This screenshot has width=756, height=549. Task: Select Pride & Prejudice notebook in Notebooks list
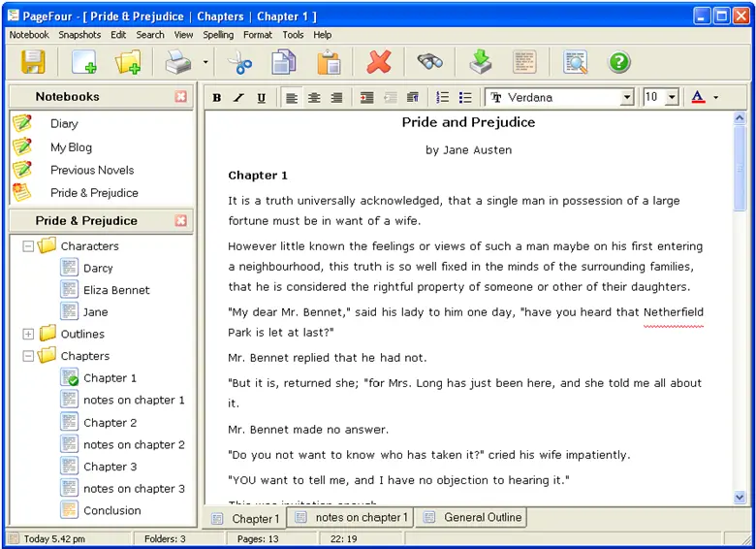click(x=94, y=193)
